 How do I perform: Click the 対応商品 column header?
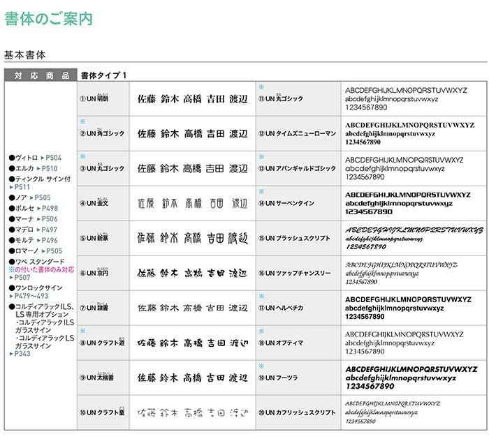[39, 75]
